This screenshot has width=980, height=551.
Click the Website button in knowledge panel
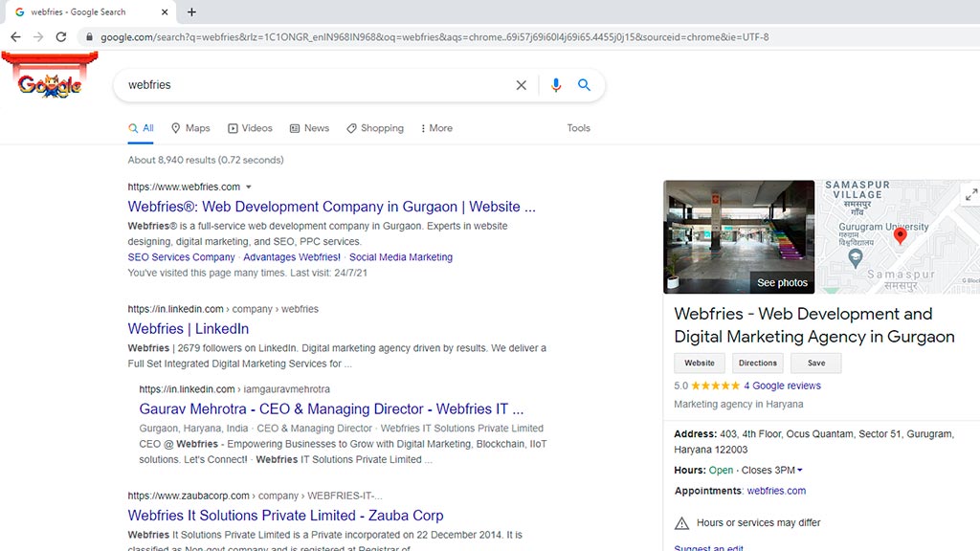[x=700, y=363]
